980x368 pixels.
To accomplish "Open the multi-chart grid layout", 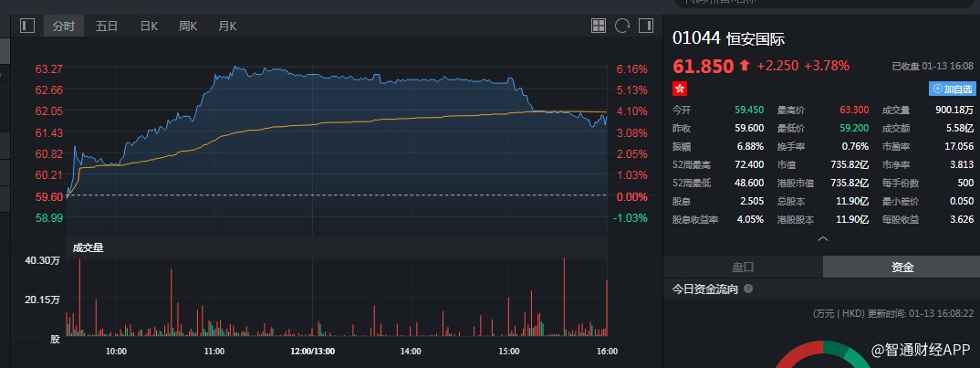I will click(x=599, y=26).
